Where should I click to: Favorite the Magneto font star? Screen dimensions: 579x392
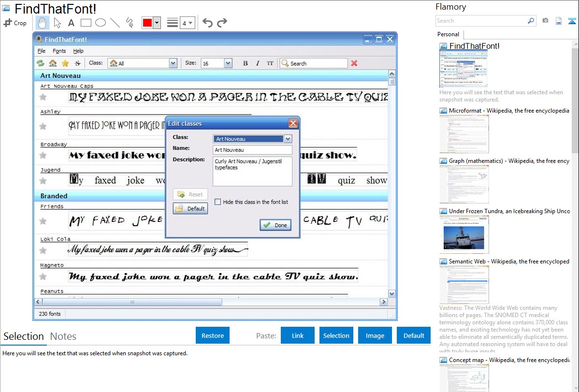[x=43, y=276]
